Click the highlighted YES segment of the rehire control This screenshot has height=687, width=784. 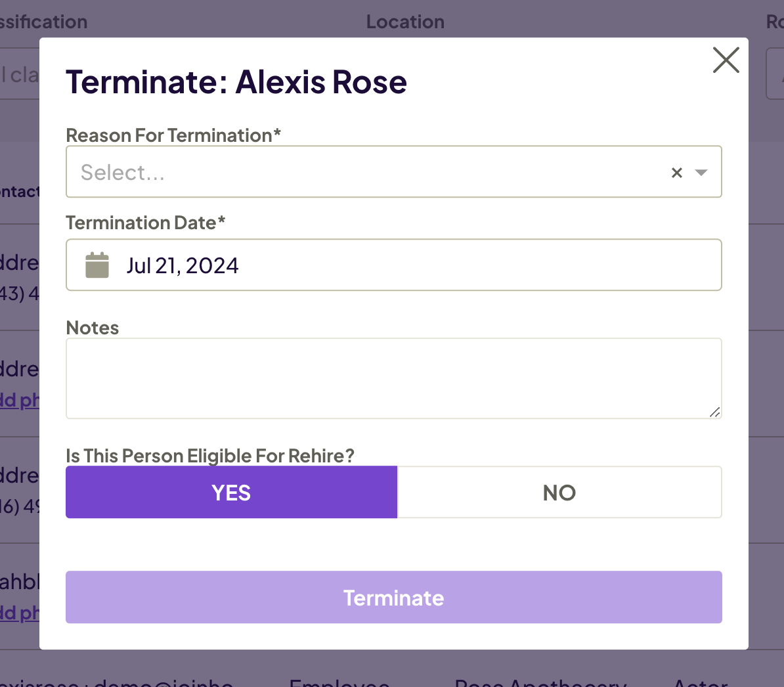click(x=231, y=492)
